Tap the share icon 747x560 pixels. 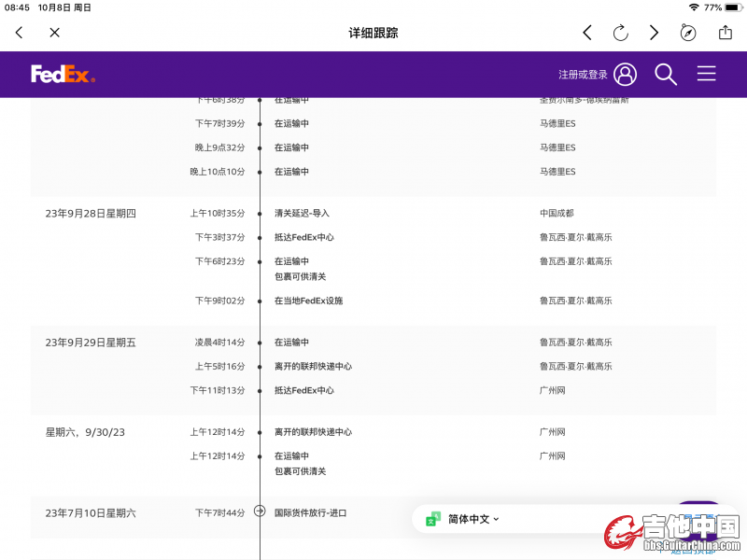coord(726,33)
